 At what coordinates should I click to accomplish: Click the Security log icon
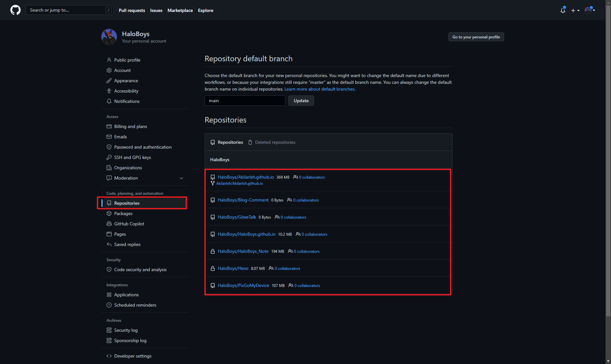[109, 330]
